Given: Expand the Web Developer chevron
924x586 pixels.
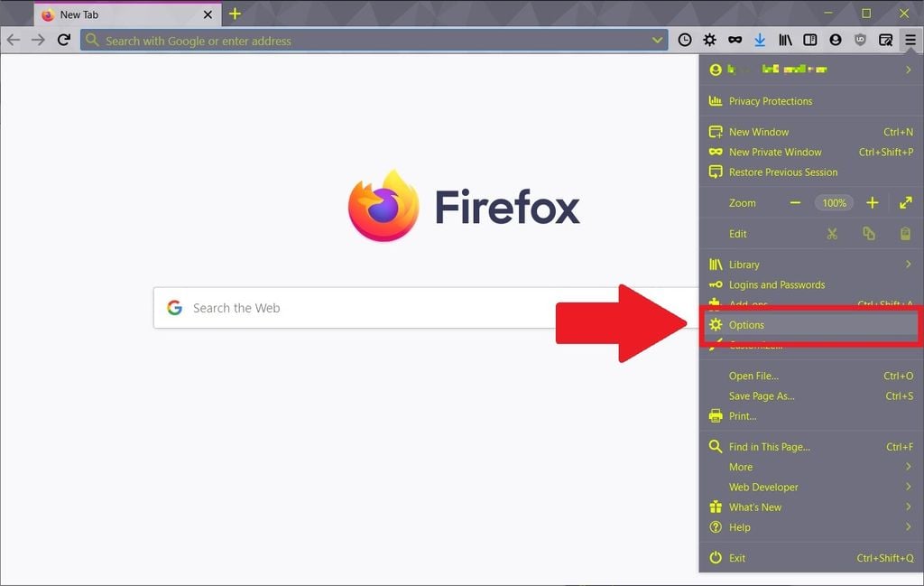Looking at the screenshot, I should point(908,487).
